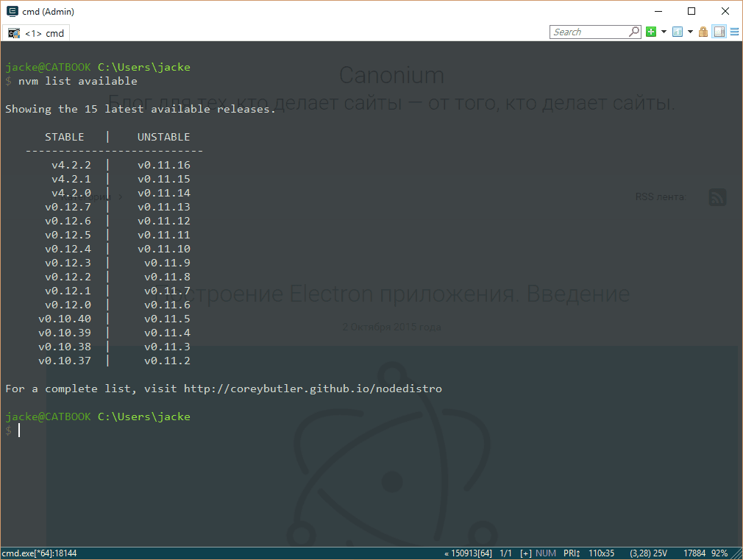
Task: Click the [+] new console status item
Action: [x=526, y=553]
